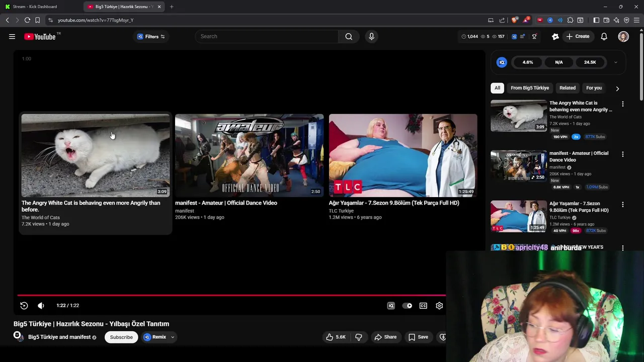Open the vidIQ Remix button

[155, 337]
